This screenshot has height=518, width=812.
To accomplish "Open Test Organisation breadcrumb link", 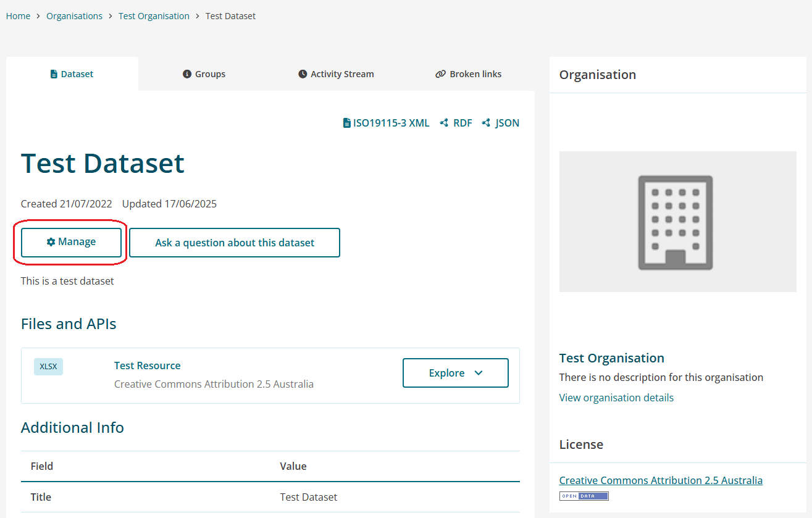I will [154, 16].
